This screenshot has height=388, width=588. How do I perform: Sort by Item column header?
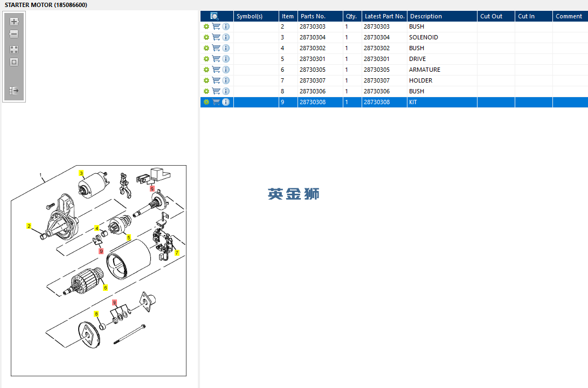(x=288, y=16)
